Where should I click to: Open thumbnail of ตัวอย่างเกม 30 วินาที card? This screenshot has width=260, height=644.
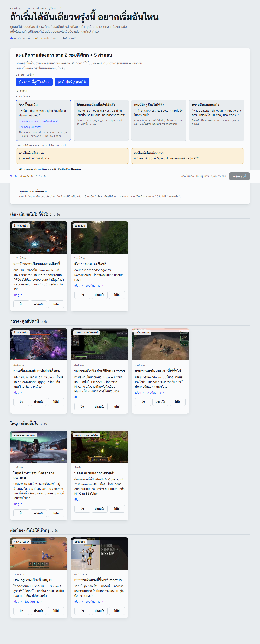click(x=100, y=237)
